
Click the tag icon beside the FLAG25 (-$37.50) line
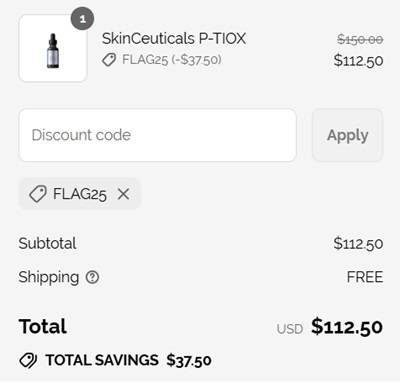(109, 60)
